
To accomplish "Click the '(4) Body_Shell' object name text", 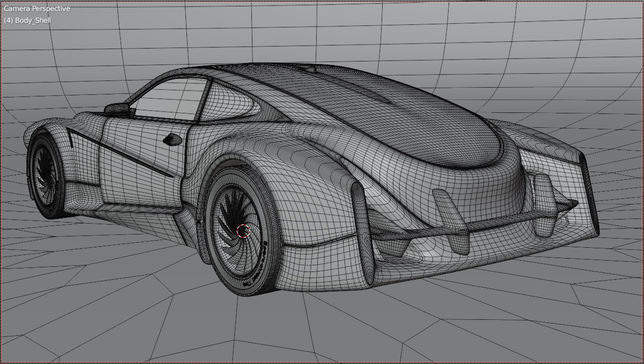I will (x=27, y=21).
